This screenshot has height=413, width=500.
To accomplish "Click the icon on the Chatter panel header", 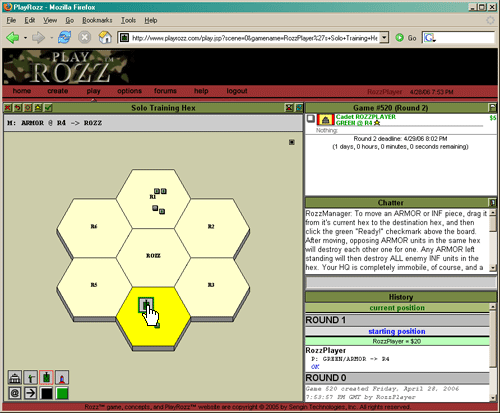I will coord(492,202).
